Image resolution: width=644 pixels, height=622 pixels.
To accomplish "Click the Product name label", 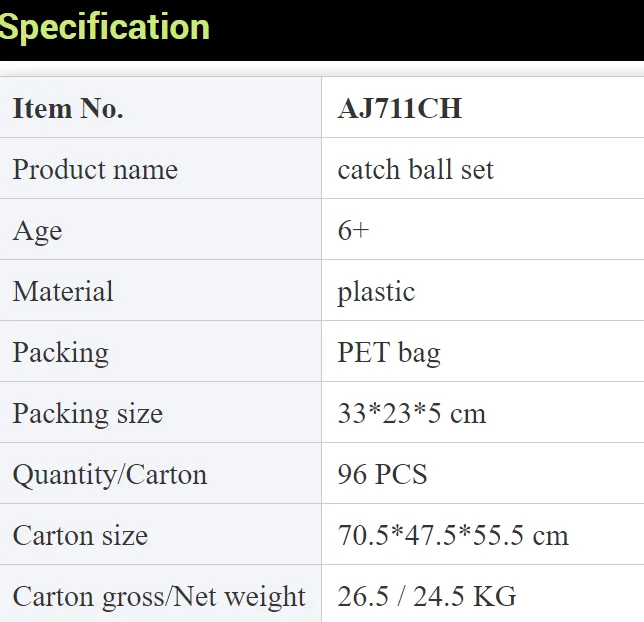I will tap(95, 169).
